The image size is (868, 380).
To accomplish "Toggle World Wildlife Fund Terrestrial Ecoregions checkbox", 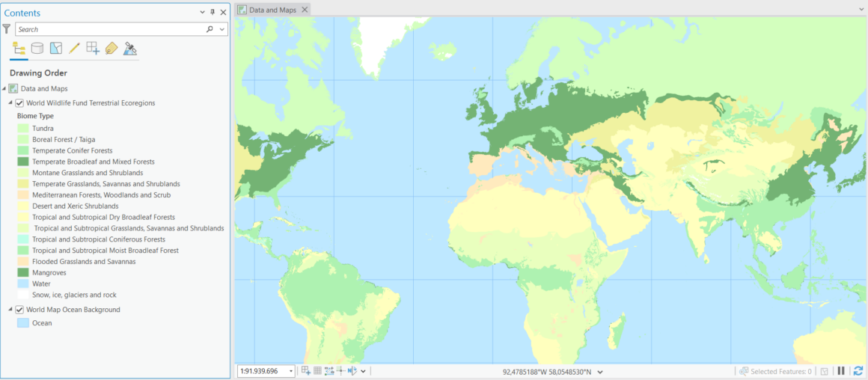I will tap(19, 103).
